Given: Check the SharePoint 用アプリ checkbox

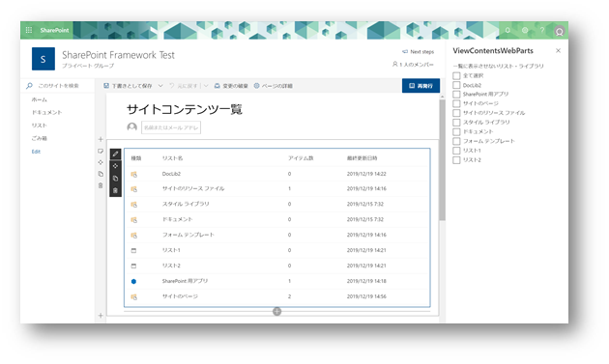Looking at the screenshot, I should (x=456, y=95).
